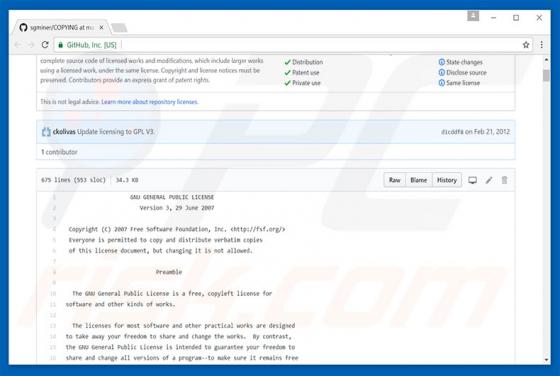
Task: Click Disclose source condition text
Action: [466, 72]
